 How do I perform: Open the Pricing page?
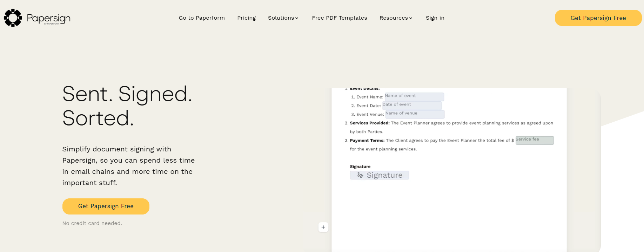point(246,18)
